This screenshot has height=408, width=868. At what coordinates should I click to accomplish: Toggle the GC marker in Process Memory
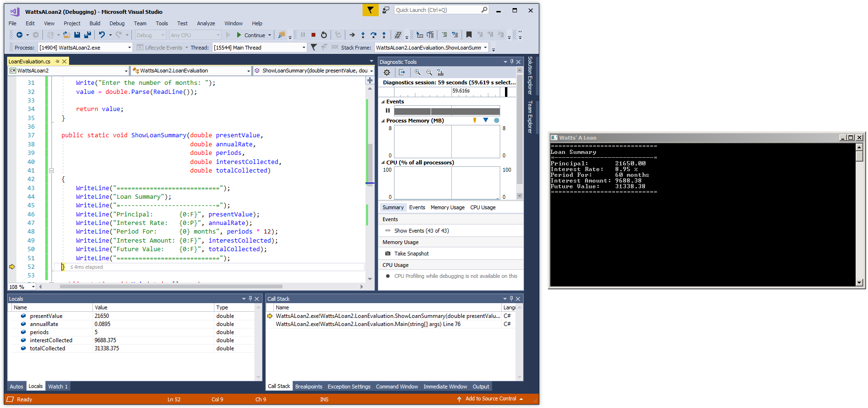(474, 121)
